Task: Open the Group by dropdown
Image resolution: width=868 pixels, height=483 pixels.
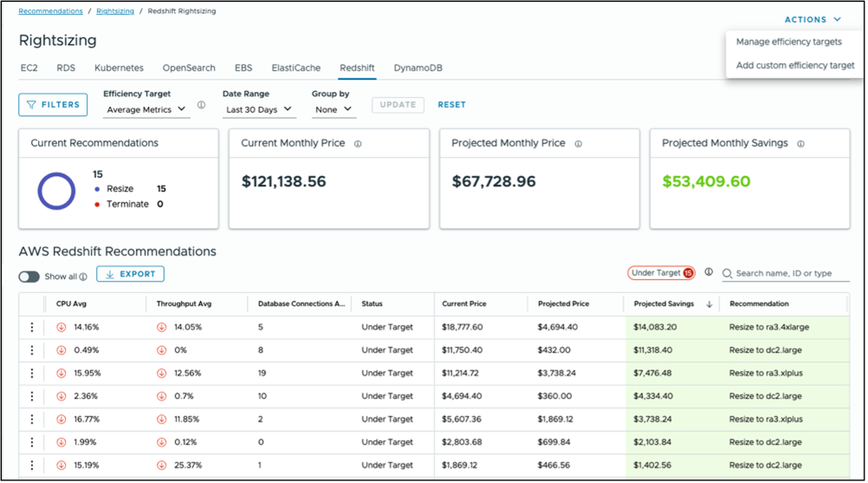Action: click(x=334, y=110)
